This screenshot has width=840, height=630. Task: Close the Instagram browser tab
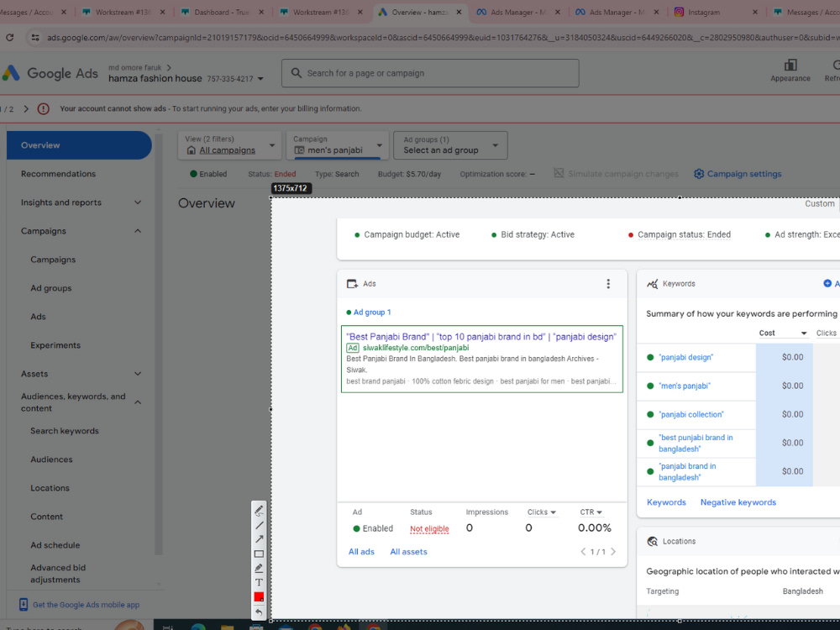pyautogui.click(x=755, y=12)
